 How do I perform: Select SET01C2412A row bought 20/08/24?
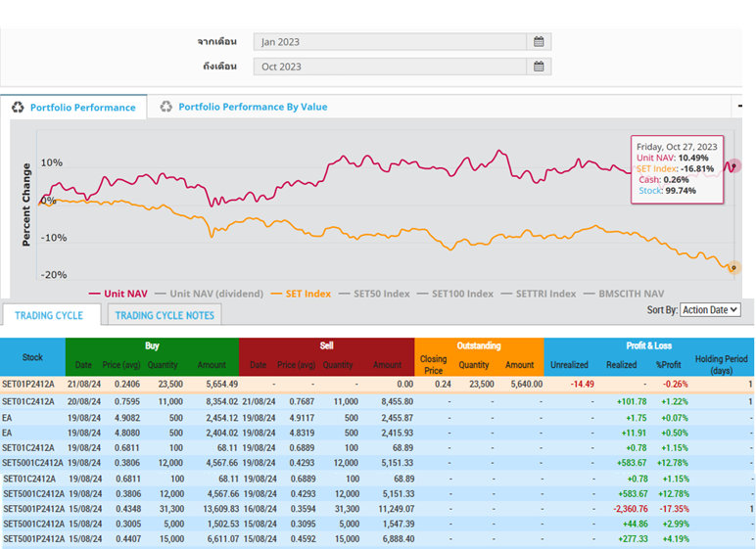coord(377,401)
